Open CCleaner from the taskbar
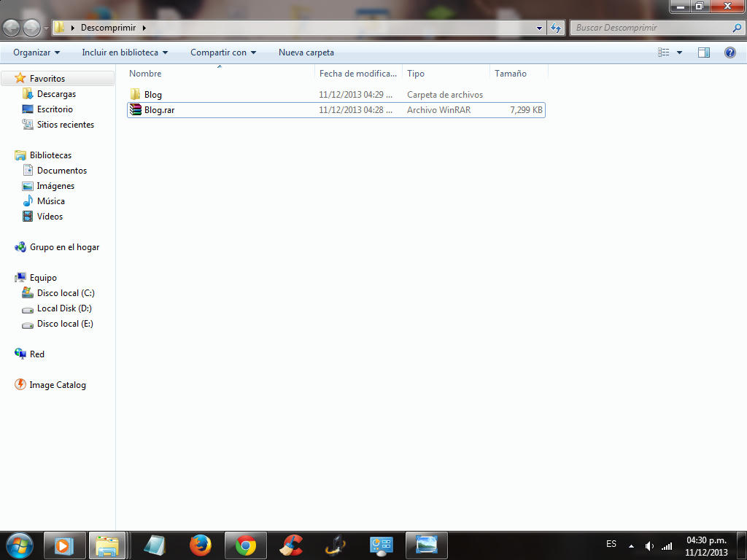This screenshot has width=747, height=560. point(291,545)
